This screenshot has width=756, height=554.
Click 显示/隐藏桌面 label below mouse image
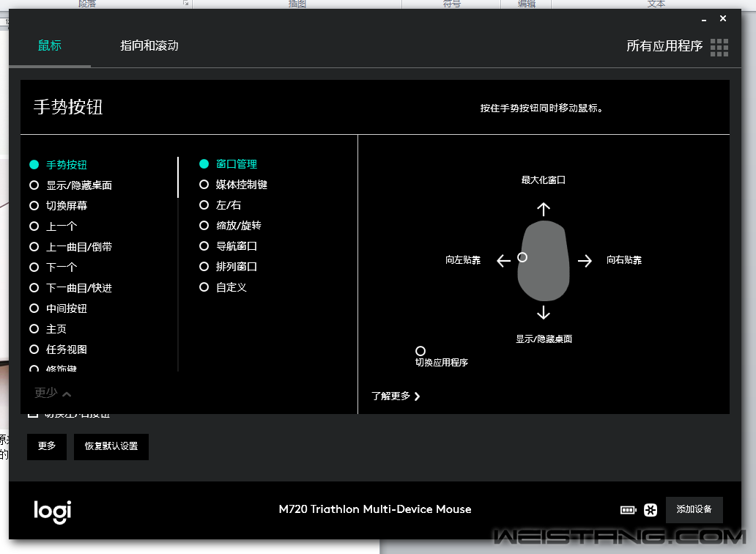pos(544,339)
